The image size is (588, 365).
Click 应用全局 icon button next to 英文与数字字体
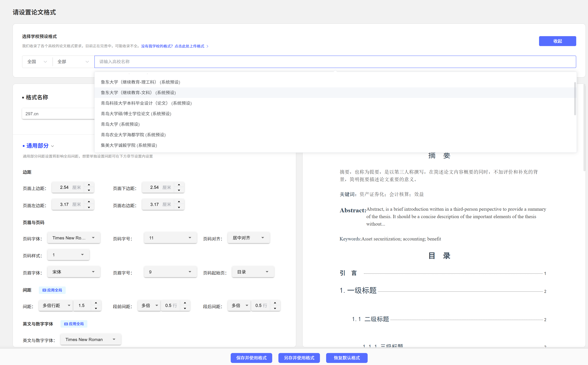pos(74,324)
